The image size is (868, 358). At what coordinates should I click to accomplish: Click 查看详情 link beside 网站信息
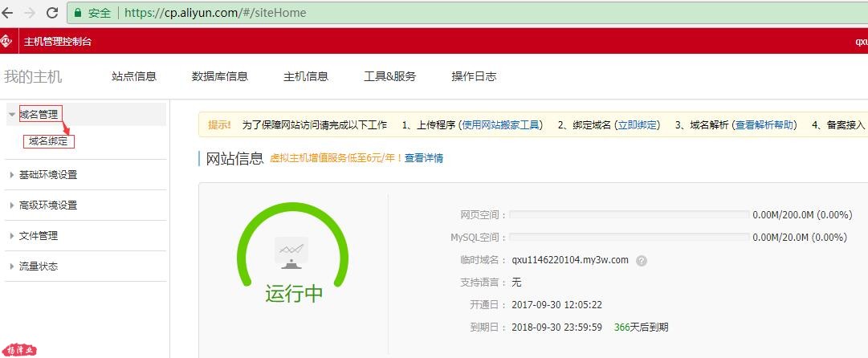click(423, 158)
